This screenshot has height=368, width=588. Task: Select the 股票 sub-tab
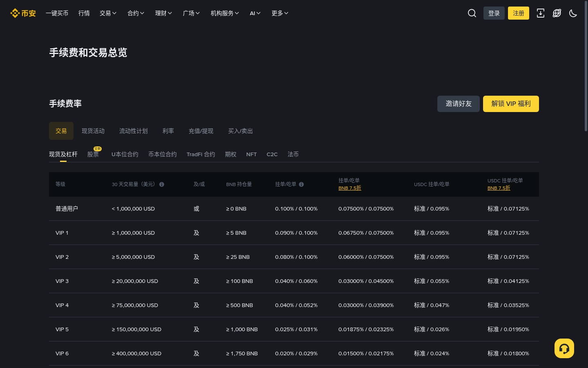(x=93, y=154)
